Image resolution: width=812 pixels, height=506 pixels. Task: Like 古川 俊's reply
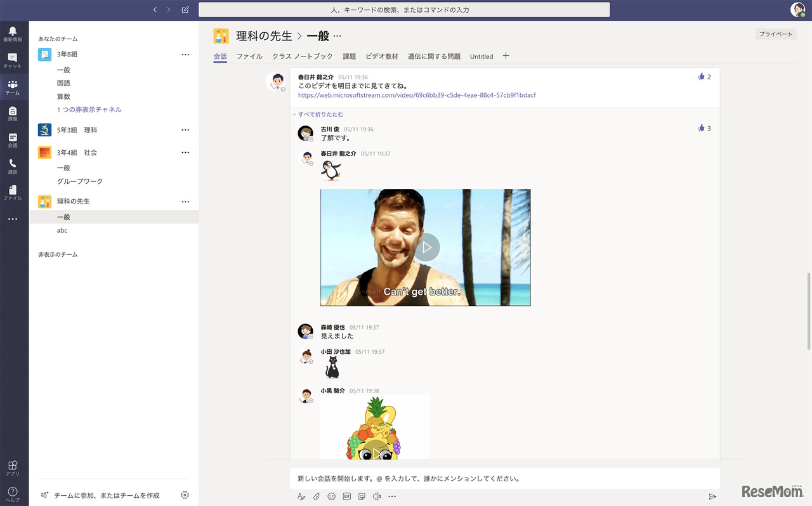(703, 127)
